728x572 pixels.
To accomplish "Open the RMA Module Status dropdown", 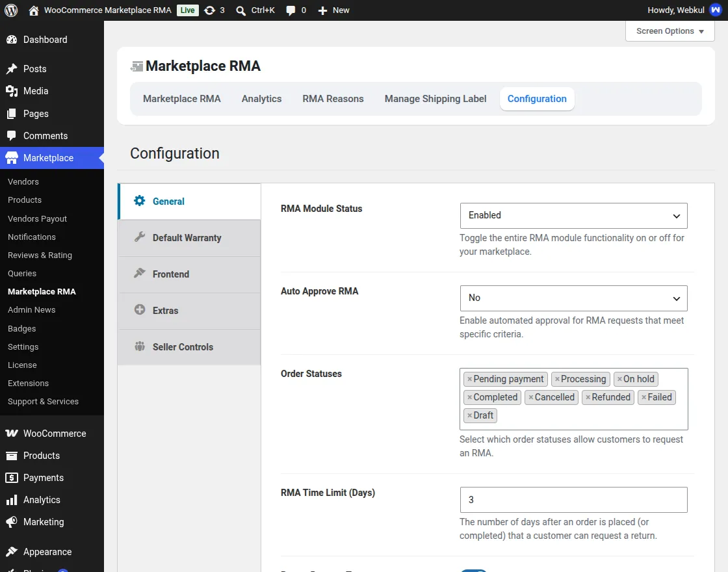I will pos(573,215).
